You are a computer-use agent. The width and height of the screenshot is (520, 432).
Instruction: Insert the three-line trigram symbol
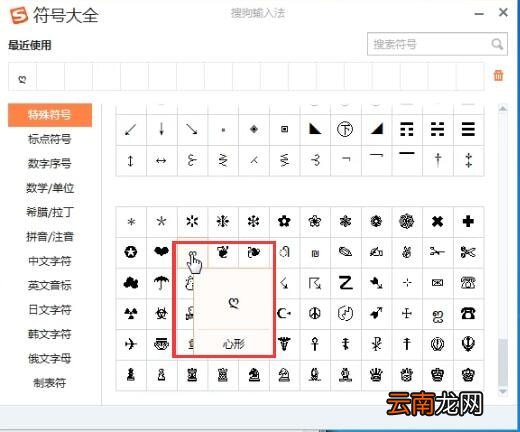point(468,129)
